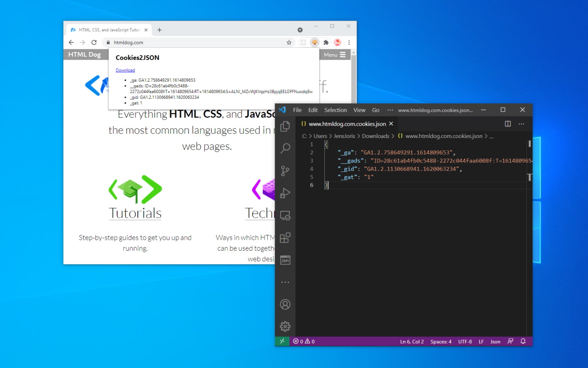Open the Chrome extensions puzzle menu
The height and width of the screenshot is (368, 588).
point(326,42)
